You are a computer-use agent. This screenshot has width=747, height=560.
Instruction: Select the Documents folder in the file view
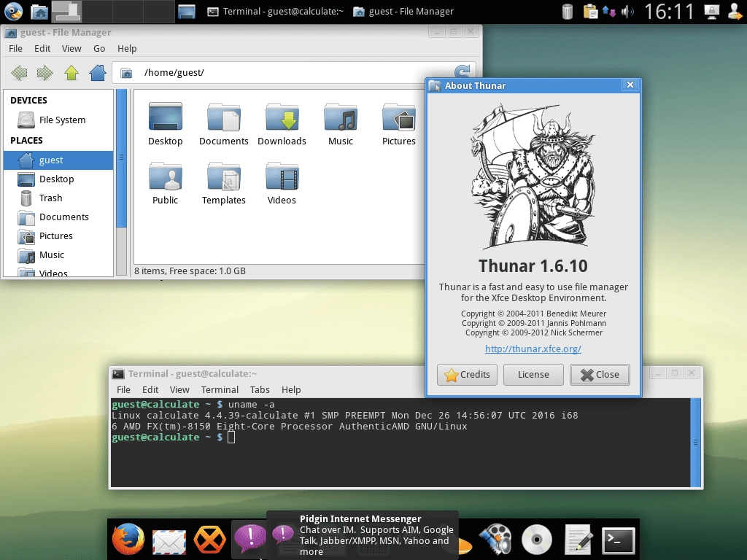[x=224, y=123]
